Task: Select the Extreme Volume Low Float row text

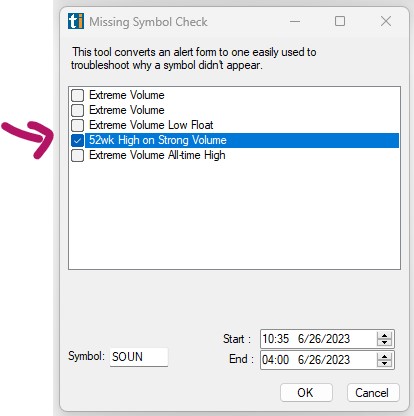Action: tap(151, 125)
